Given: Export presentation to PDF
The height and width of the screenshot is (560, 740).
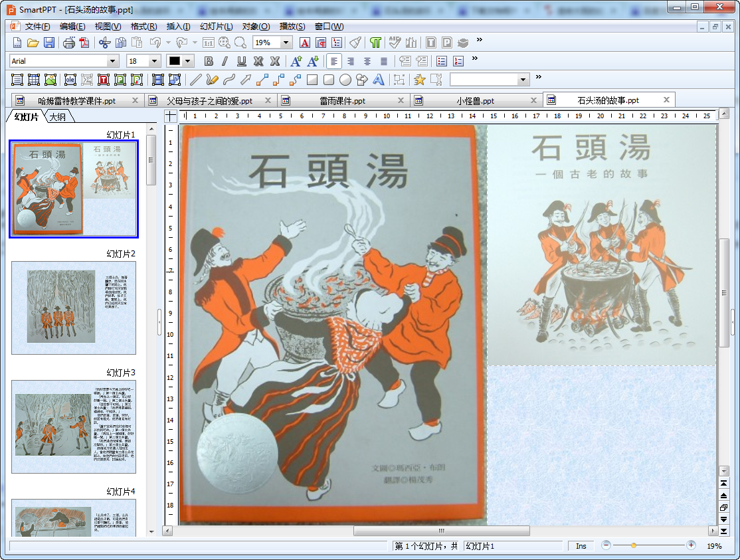Looking at the screenshot, I should [x=85, y=43].
